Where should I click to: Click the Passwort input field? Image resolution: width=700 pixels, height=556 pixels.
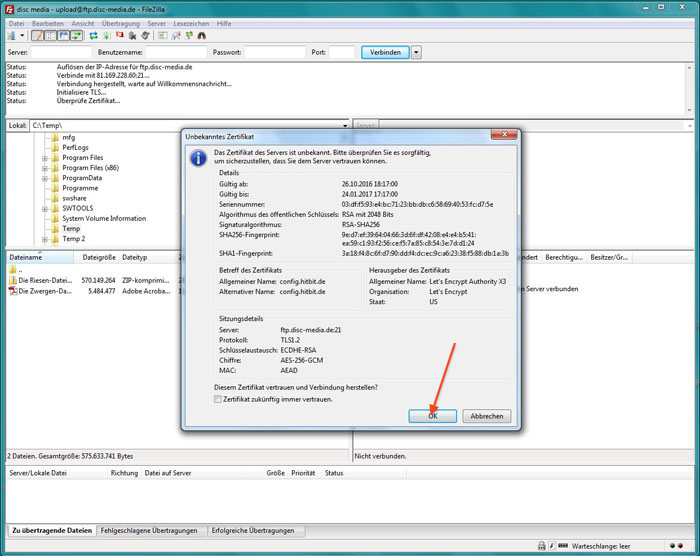click(275, 52)
